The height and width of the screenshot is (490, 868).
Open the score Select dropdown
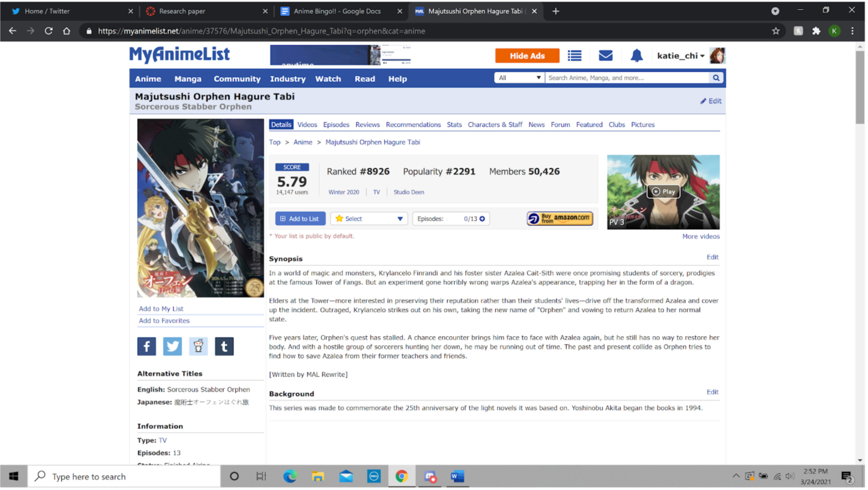tap(369, 218)
